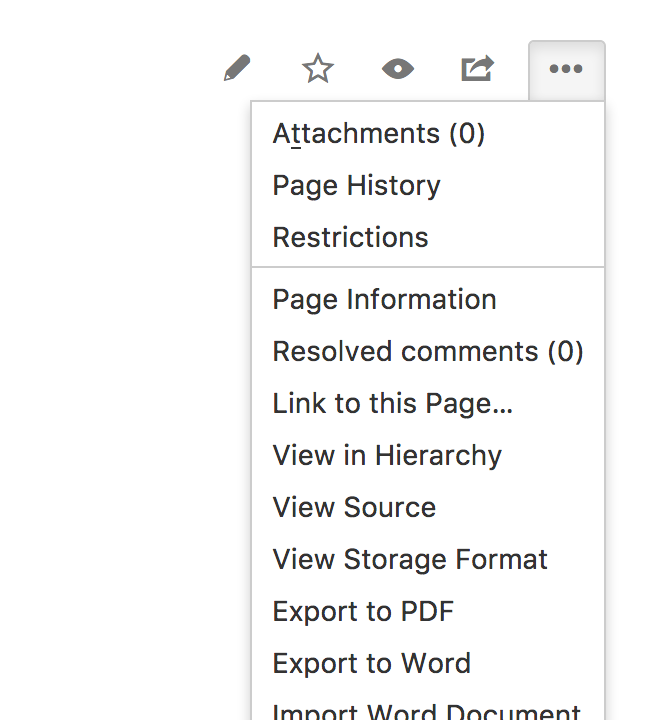
Task: Choose Export to PDF
Action: (428, 611)
